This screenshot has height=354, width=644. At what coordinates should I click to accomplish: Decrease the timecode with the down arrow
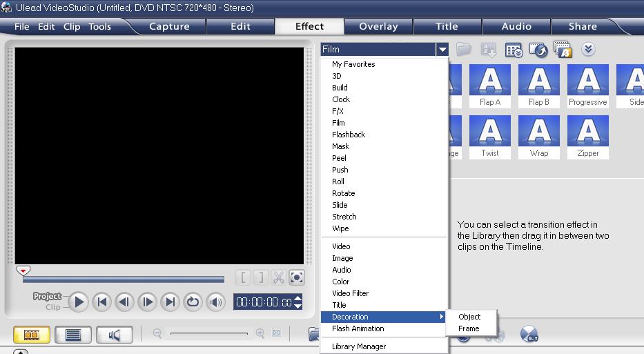(x=298, y=306)
